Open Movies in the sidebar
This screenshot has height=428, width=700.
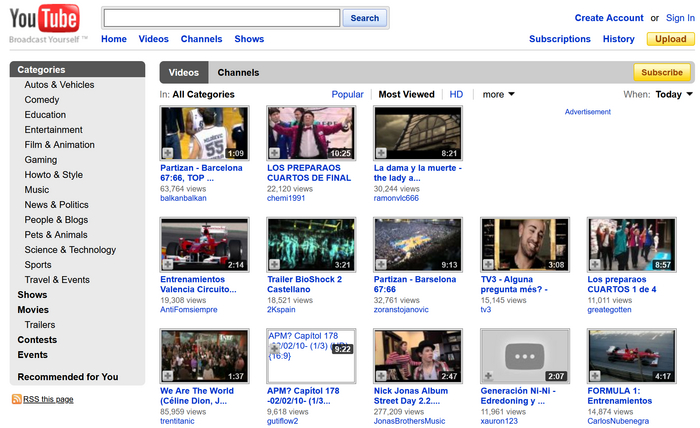coord(33,310)
